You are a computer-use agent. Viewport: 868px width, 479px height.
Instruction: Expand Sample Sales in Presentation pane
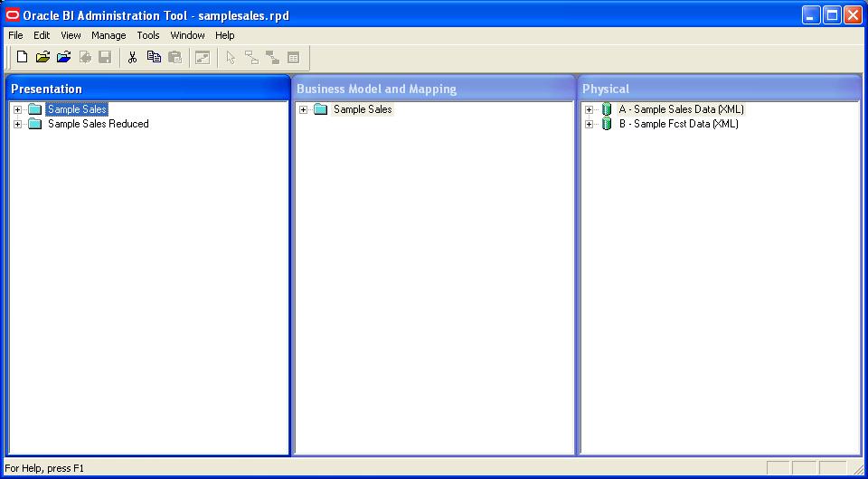[18, 109]
